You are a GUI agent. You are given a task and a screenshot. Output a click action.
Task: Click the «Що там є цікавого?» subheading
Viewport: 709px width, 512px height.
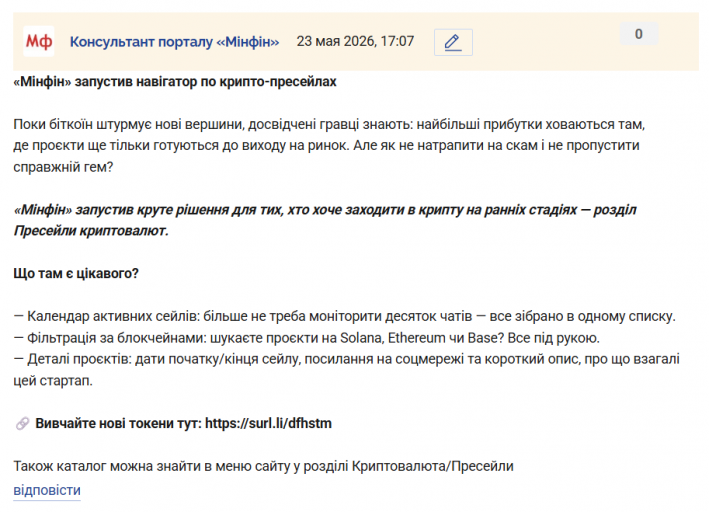[76, 274]
